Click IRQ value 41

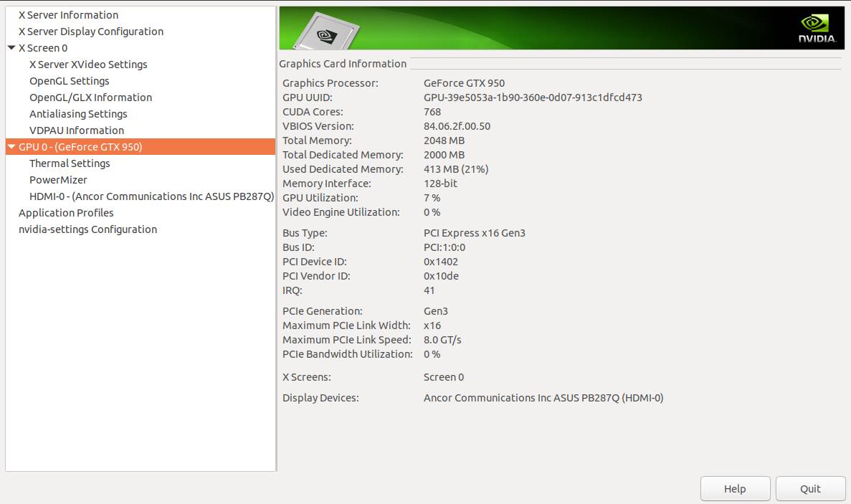pos(429,290)
